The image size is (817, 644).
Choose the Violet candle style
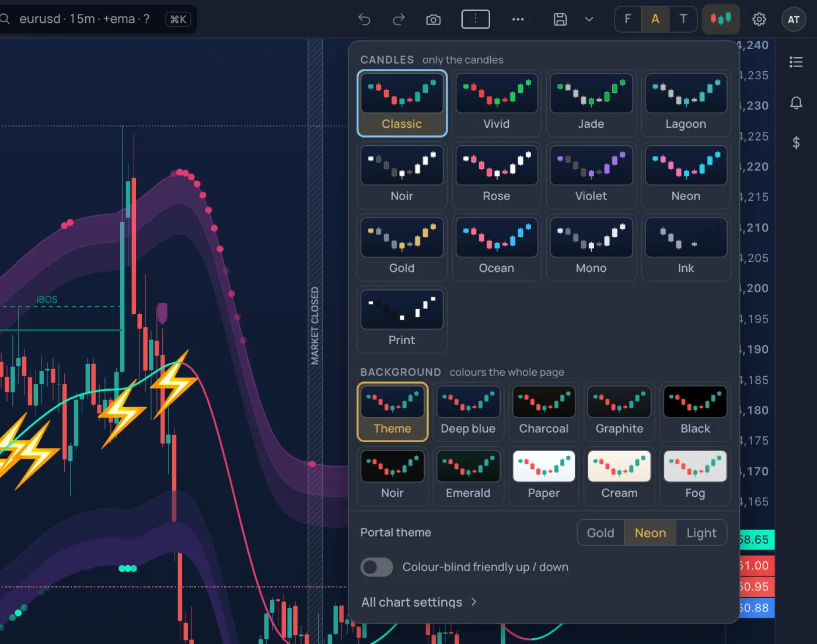pos(591,176)
